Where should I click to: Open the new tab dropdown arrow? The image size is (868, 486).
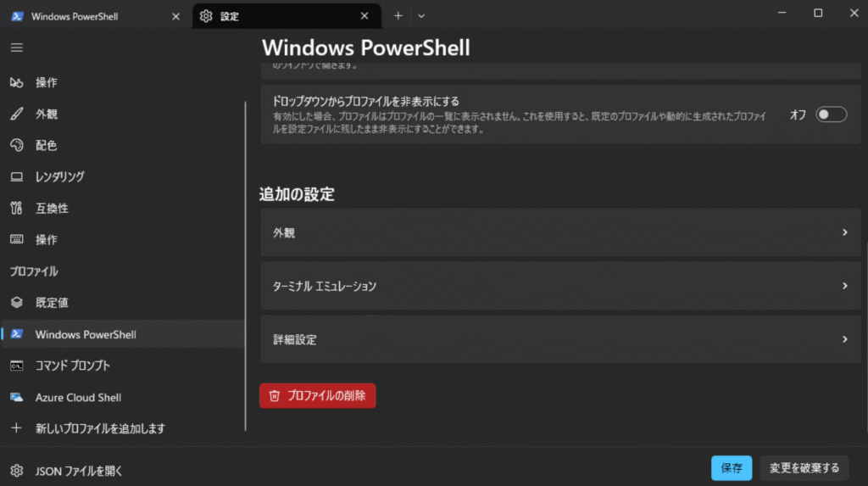pos(421,16)
